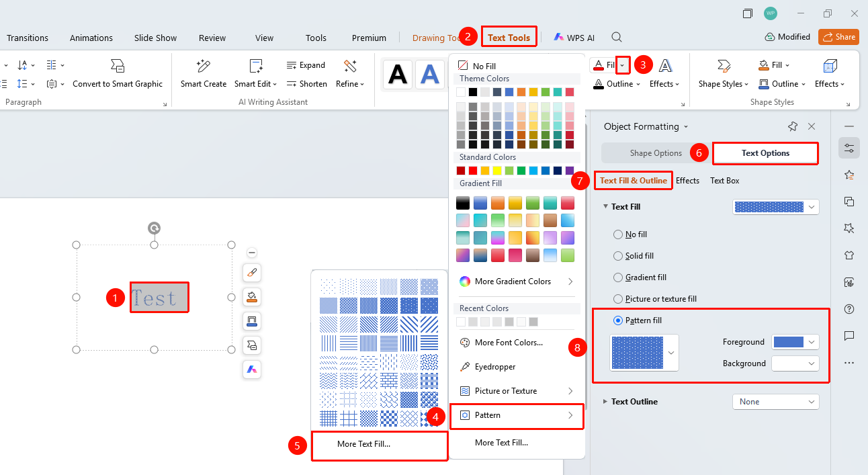Select the No fill radio button

click(x=618, y=234)
